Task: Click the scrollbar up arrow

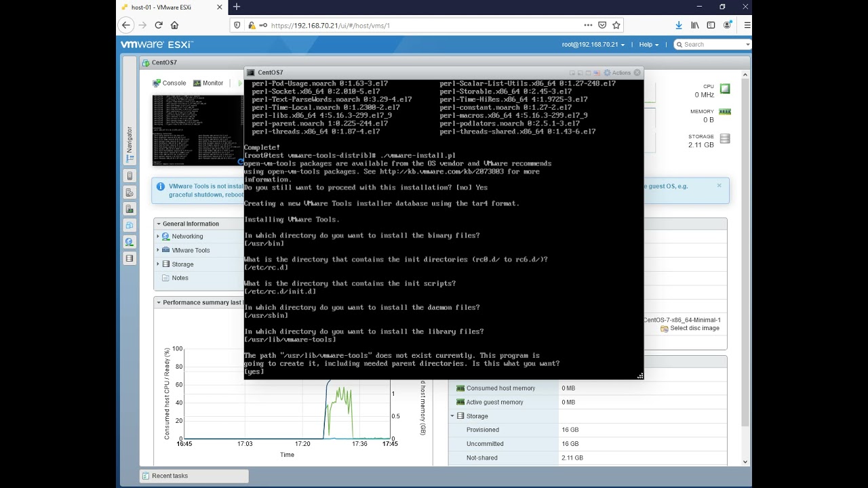Action: [745, 75]
